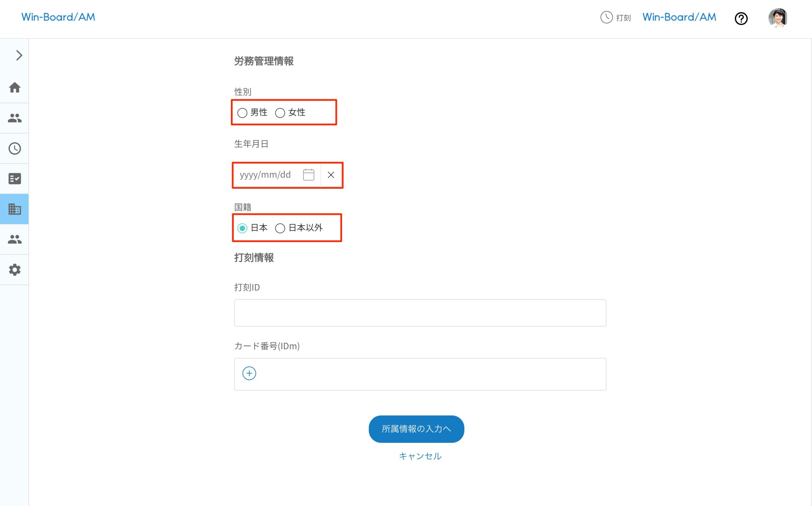Click the lower people group sidebar icon
Image resolution: width=812 pixels, height=506 pixels.
tap(15, 239)
